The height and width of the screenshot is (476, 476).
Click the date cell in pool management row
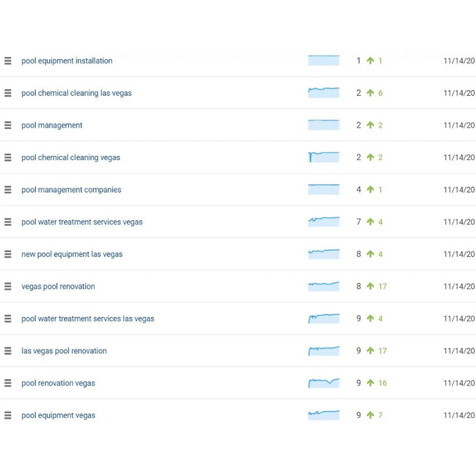[x=459, y=125]
